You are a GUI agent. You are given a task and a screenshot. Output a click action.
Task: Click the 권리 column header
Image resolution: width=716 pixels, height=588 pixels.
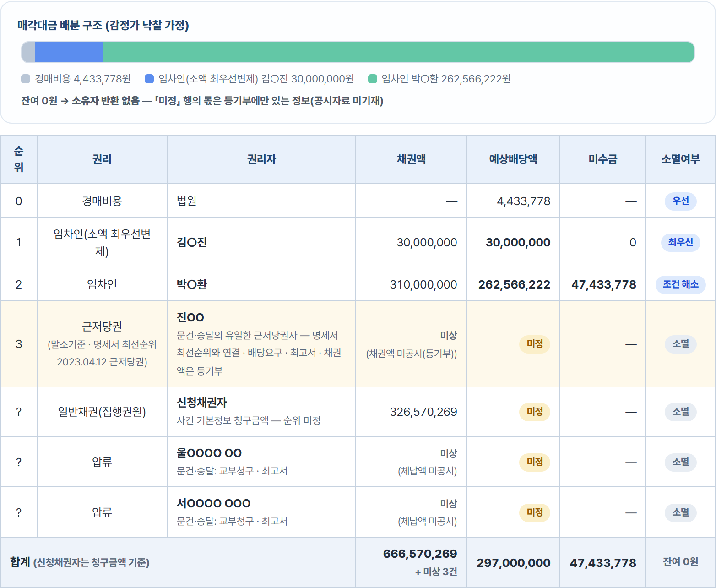(x=102, y=159)
